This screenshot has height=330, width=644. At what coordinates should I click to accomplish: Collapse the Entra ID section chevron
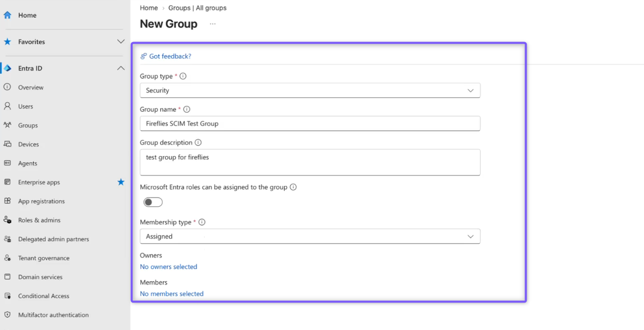coord(120,68)
